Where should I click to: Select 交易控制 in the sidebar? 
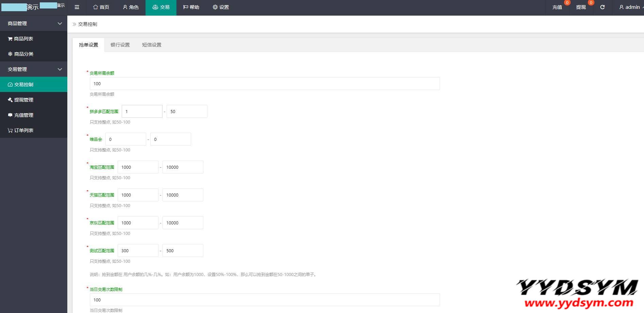(23, 85)
